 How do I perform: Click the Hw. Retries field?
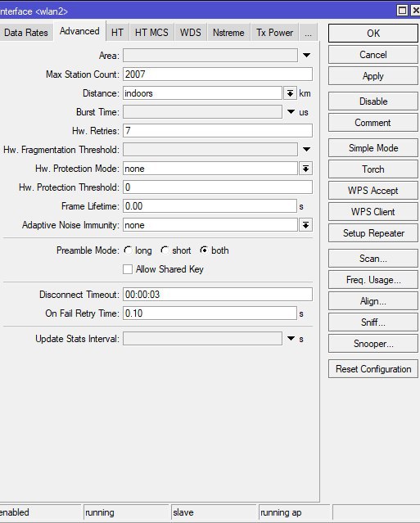pos(218,130)
